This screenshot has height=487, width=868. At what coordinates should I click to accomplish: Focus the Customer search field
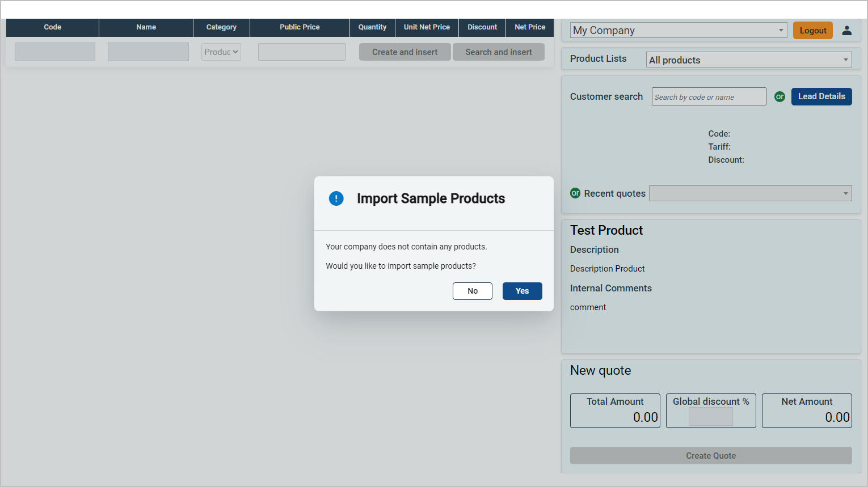pyautogui.click(x=709, y=96)
